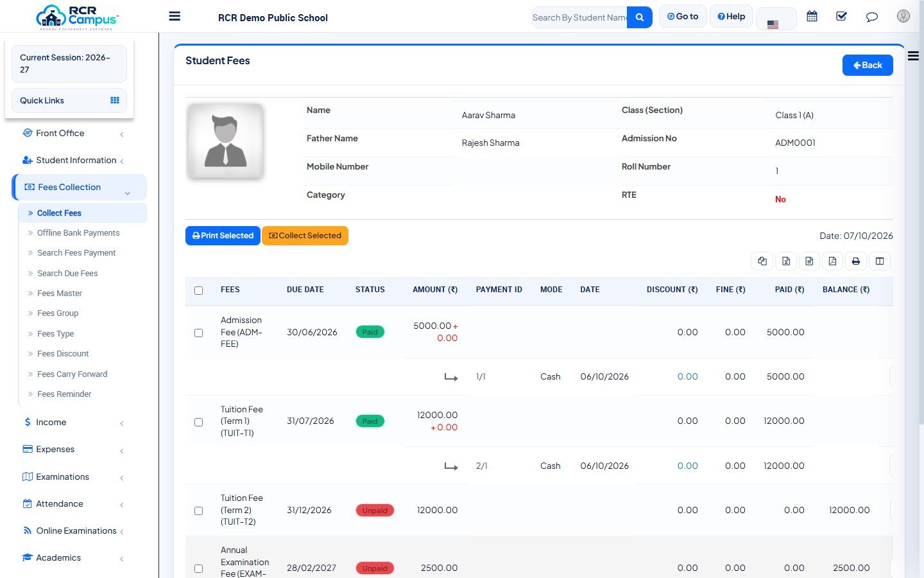
Task: Check the select-all fees checkbox
Action: coord(198,290)
